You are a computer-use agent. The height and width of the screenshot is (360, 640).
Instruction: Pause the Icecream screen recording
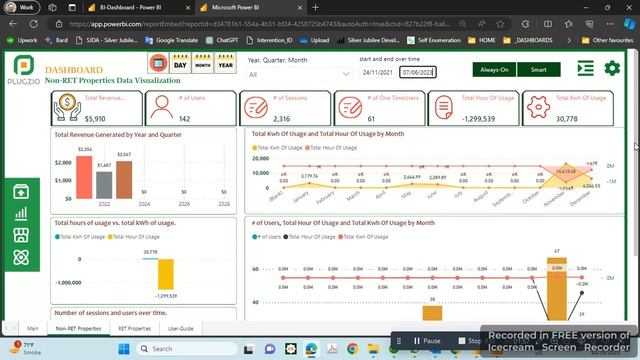coord(427,340)
